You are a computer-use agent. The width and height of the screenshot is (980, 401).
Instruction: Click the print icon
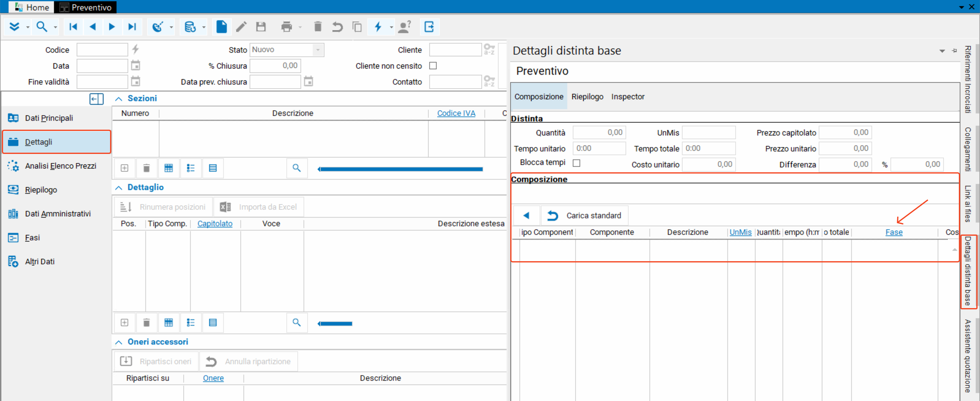pyautogui.click(x=286, y=27)
